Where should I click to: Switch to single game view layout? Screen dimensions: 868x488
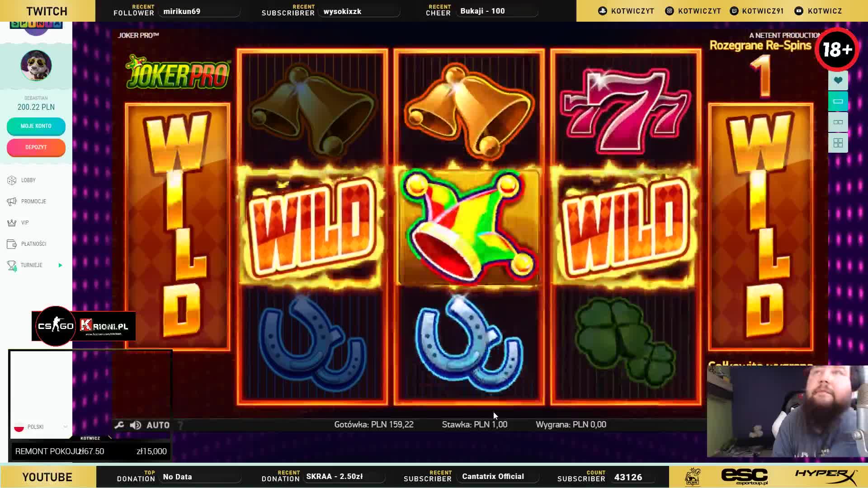(838, 101)
